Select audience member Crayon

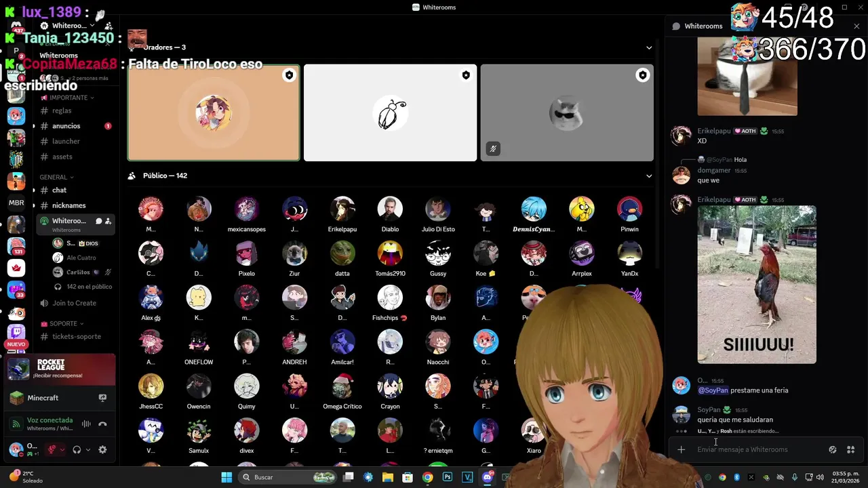pyautogui.click(x=390, y=392)
